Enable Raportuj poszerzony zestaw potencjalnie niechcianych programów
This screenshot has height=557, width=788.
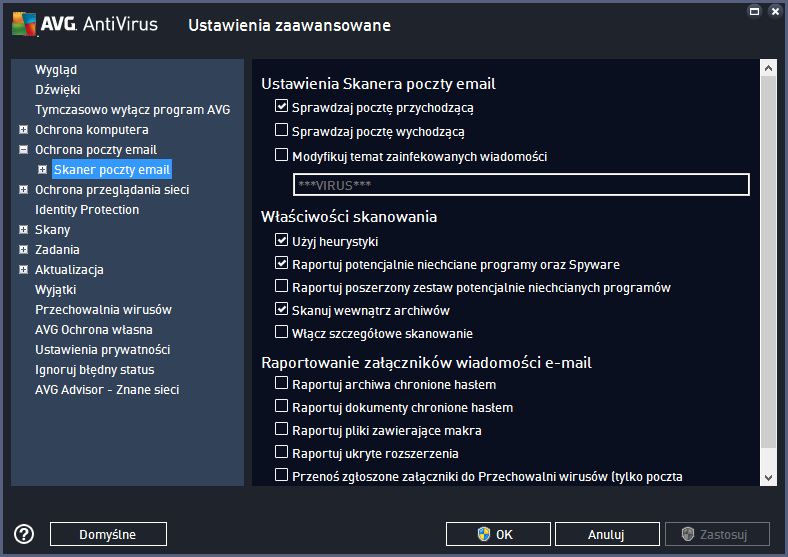(281, 286)
